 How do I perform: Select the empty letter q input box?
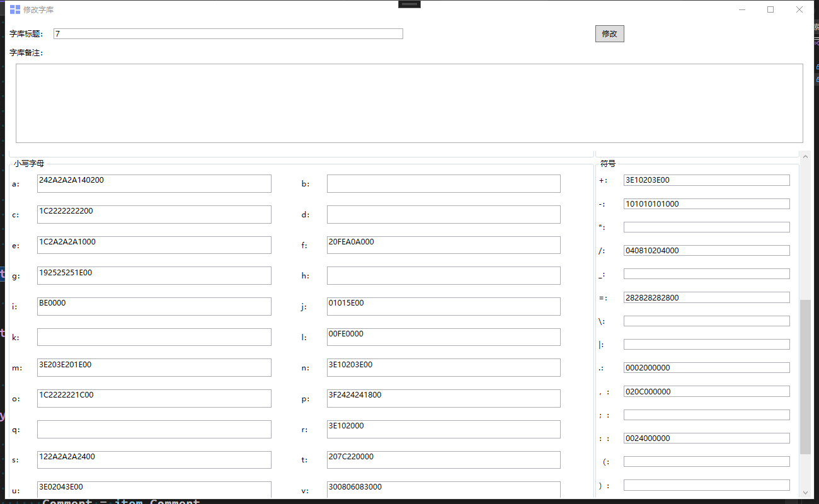click(x=154, y=429)
